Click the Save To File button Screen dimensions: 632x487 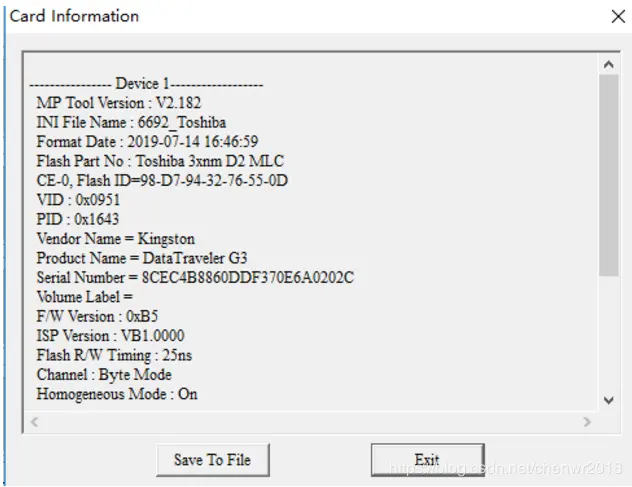pyautogui.click(x=213, y=460)
